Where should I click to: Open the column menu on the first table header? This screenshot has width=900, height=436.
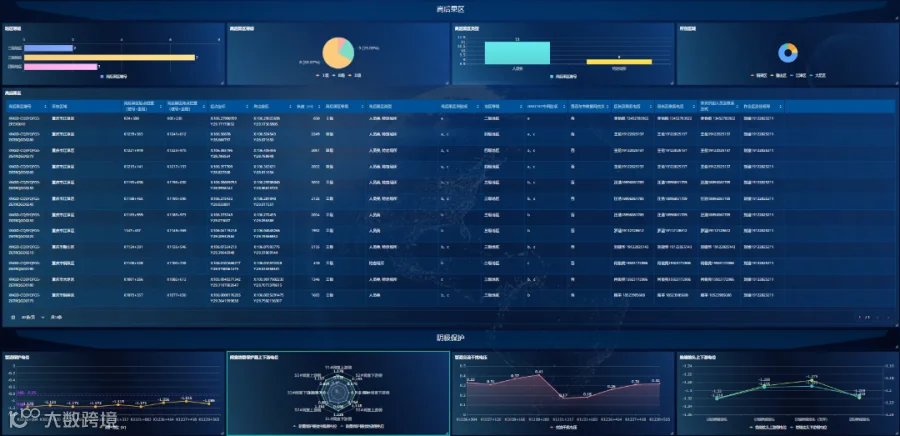pos(46,107)
